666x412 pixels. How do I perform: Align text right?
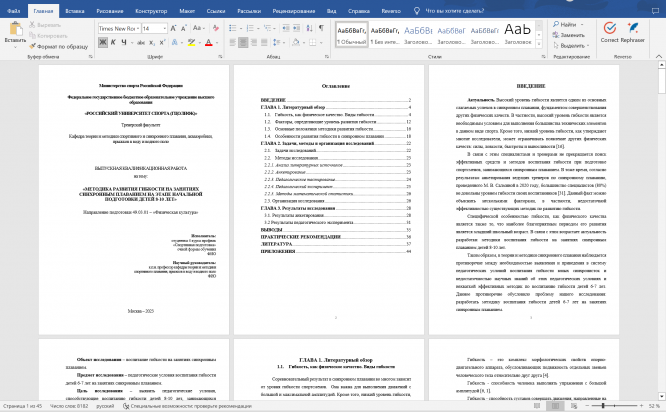click(x=254, y=42)
